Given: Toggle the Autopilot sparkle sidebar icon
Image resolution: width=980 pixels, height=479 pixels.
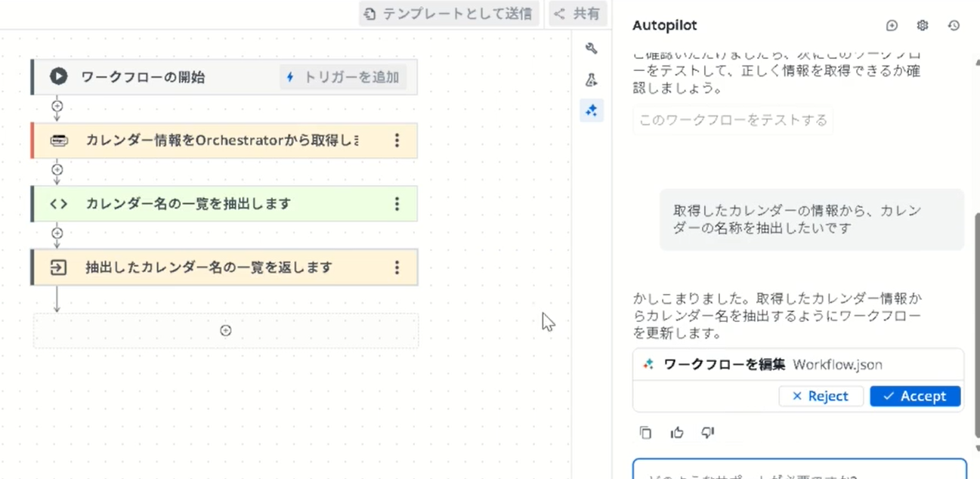Looking at the screenshot, I should pyautogui.click(x=592, y=111).
